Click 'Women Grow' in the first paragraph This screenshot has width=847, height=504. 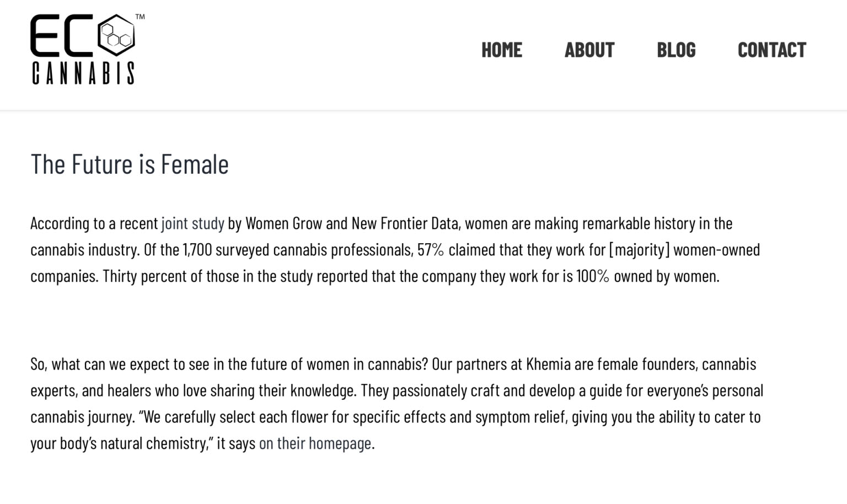(x=283, y=223)
